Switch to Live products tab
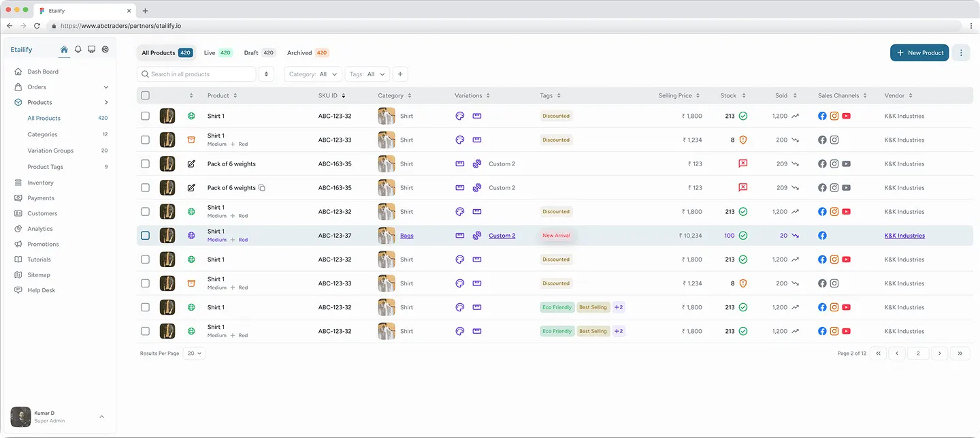This screenshot has width=980, height=438. [x=218, y=52]
